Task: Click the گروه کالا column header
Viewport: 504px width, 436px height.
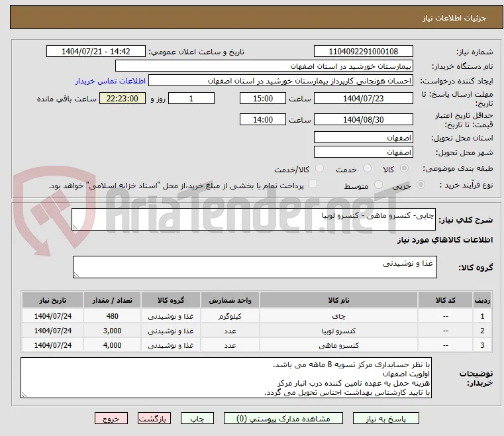Action: (171, 300)
